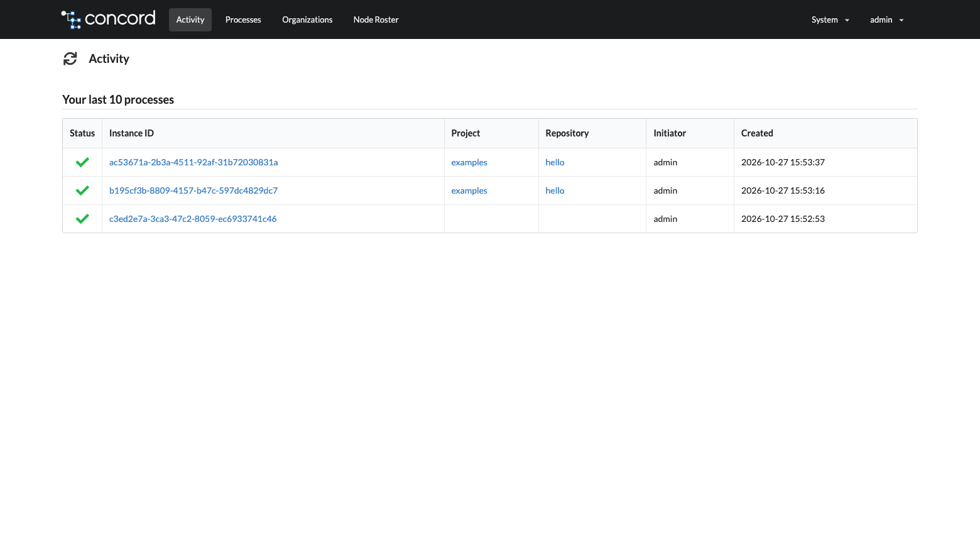Screen dimensions: 980x552
Task: Click the Initiator column header
Action: 690,133
